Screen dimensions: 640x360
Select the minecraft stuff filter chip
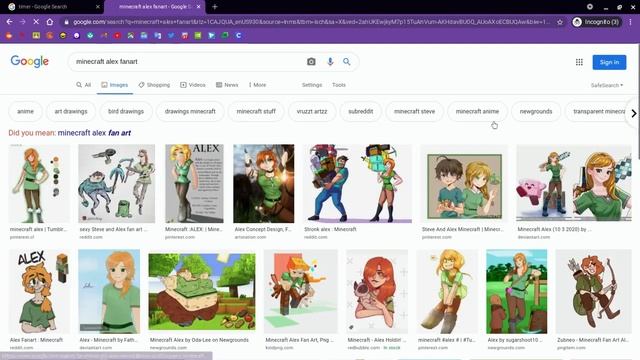pos(256,111)
